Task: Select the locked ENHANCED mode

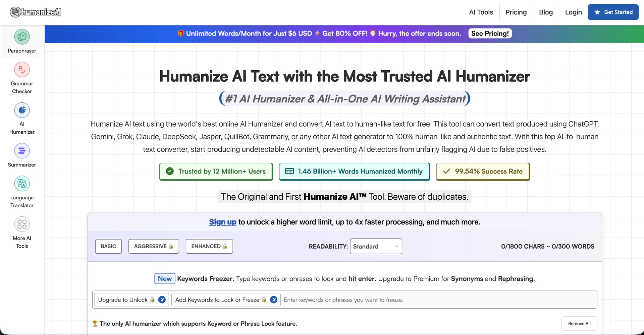Action: click(x=209, y=246)
